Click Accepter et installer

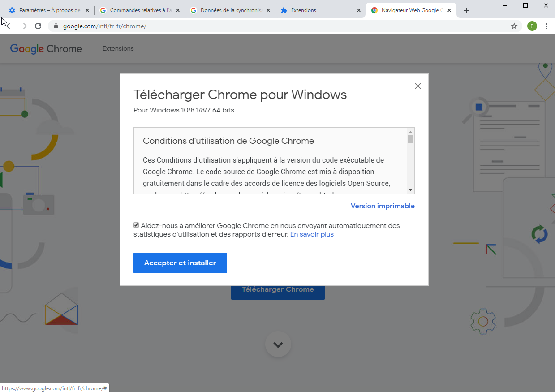pos(180,263)
